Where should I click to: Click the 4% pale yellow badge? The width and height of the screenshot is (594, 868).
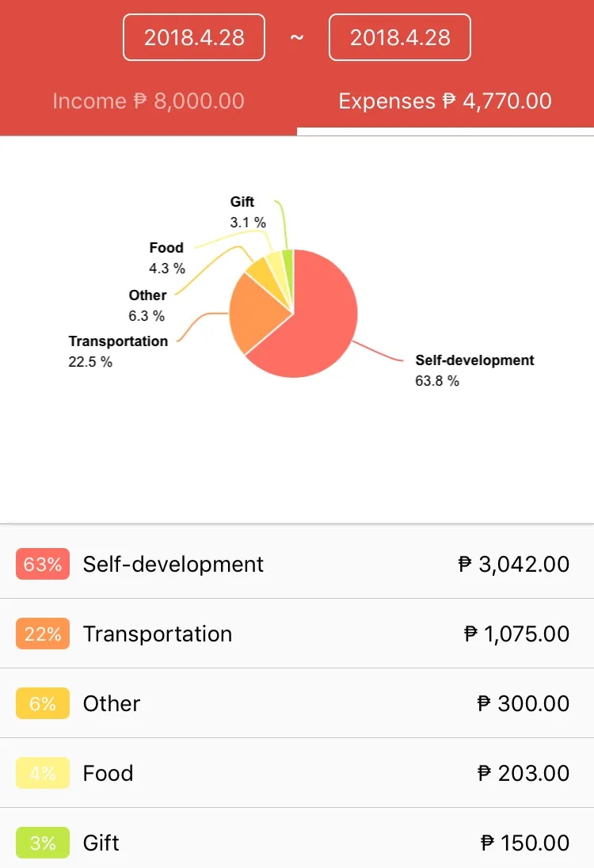tap(43, 773)
